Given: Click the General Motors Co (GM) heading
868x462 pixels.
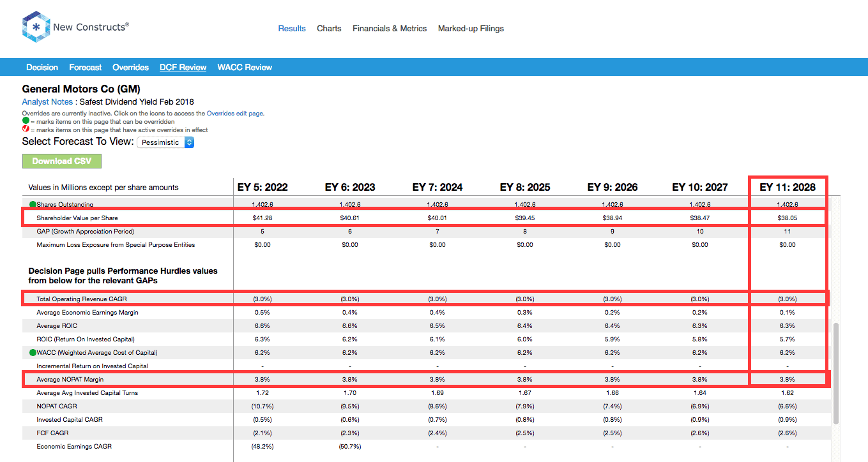Looking at the screenshot, I should tap(81, 89).
